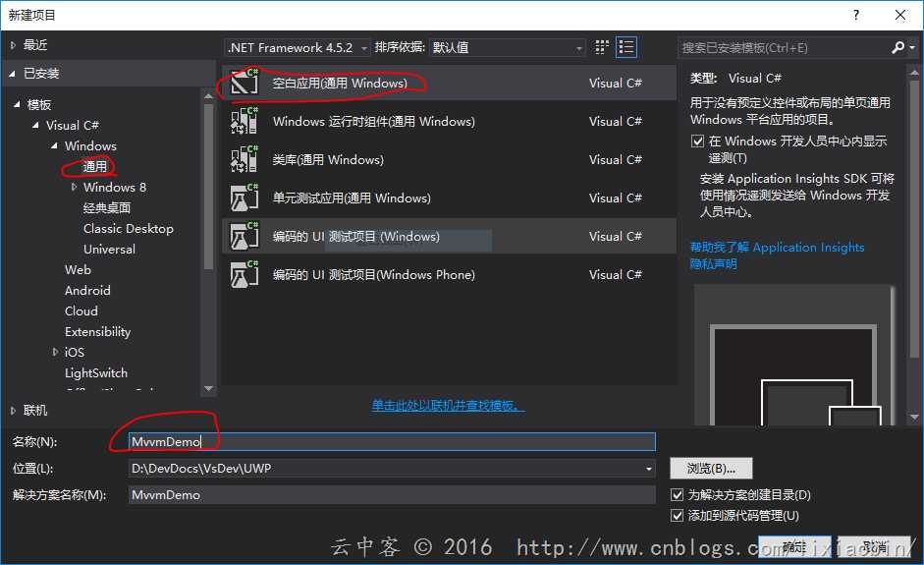924x565 pixels.
Task: Switch to small icons grid view
Action: [x=602, y=47]
